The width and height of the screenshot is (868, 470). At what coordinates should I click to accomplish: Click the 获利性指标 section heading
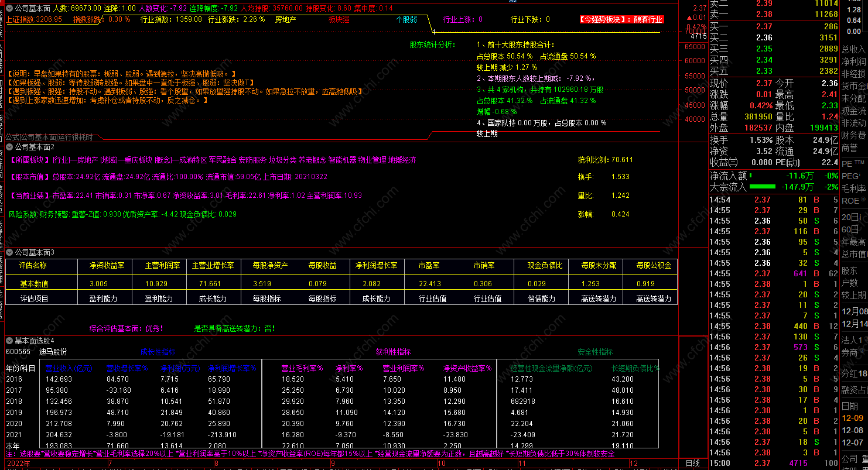tap(393, 352)
